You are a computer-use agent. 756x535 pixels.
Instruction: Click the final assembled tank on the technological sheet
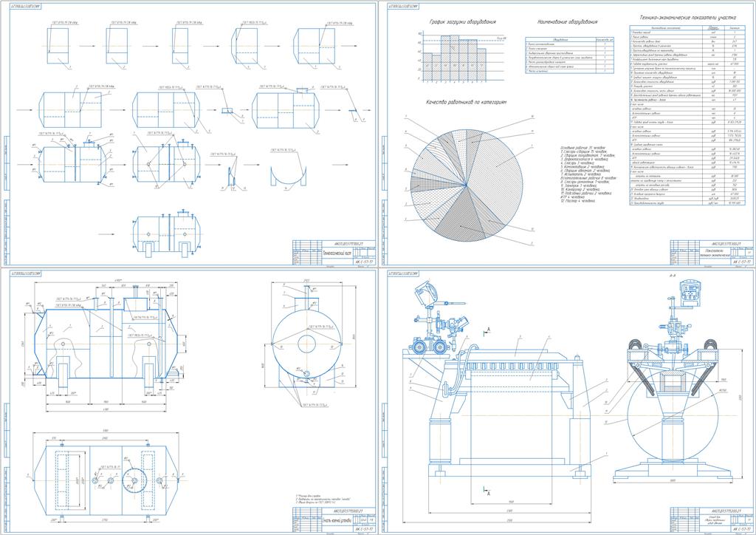click(166, 234)
